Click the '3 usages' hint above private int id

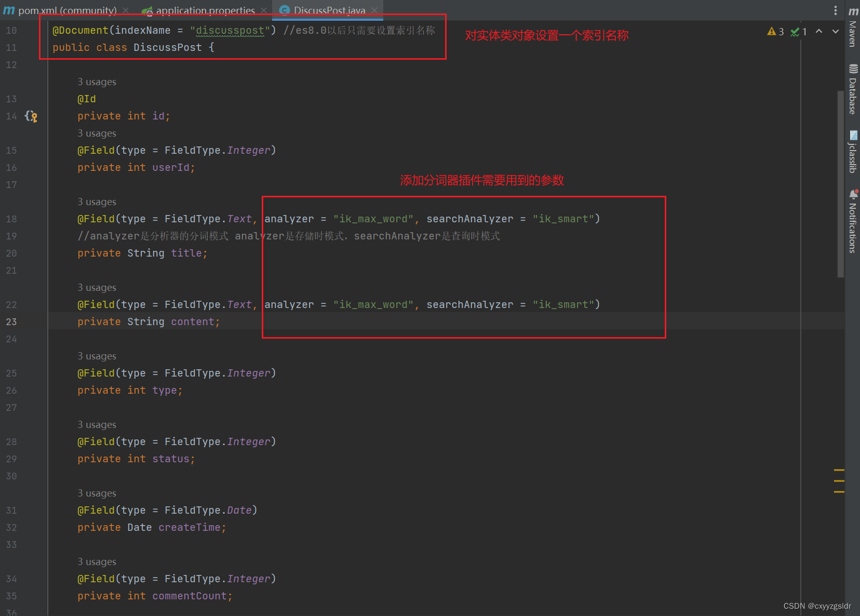pos(97,82)
